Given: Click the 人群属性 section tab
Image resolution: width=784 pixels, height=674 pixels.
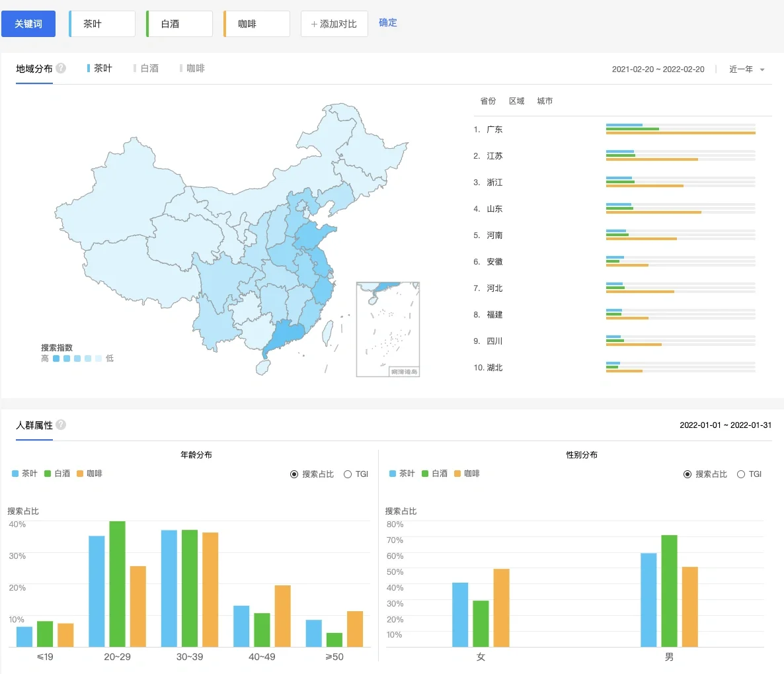Looking at the screenshot, I should click(34, 425).
